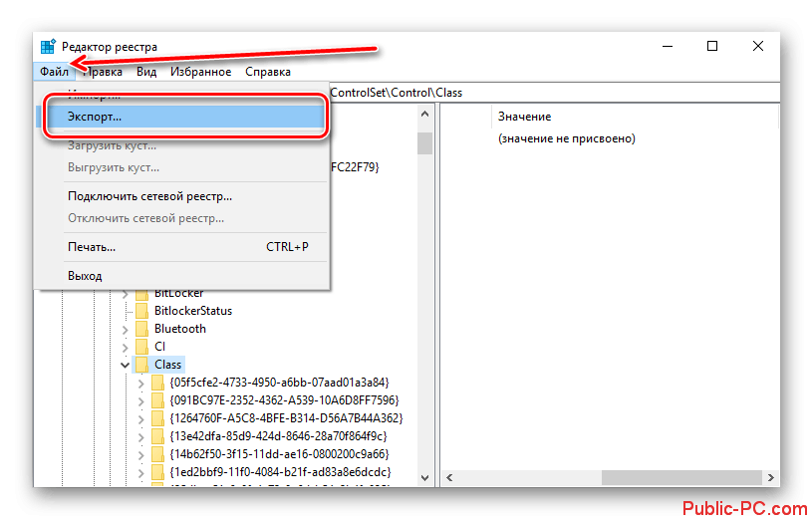Click the Registry Editor app icon in the title bar
812x520 pixels.
(x=48, y=46)
